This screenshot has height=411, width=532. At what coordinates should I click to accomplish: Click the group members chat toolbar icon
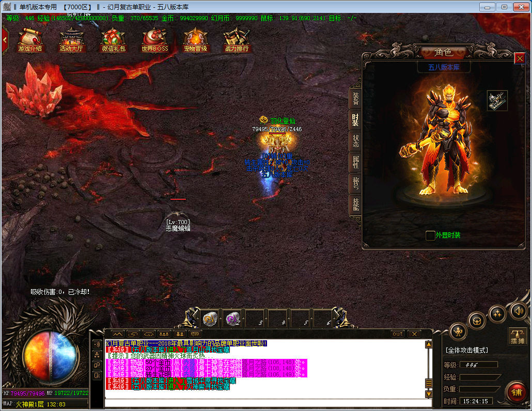pyautogui.click(x=164, y=334)
